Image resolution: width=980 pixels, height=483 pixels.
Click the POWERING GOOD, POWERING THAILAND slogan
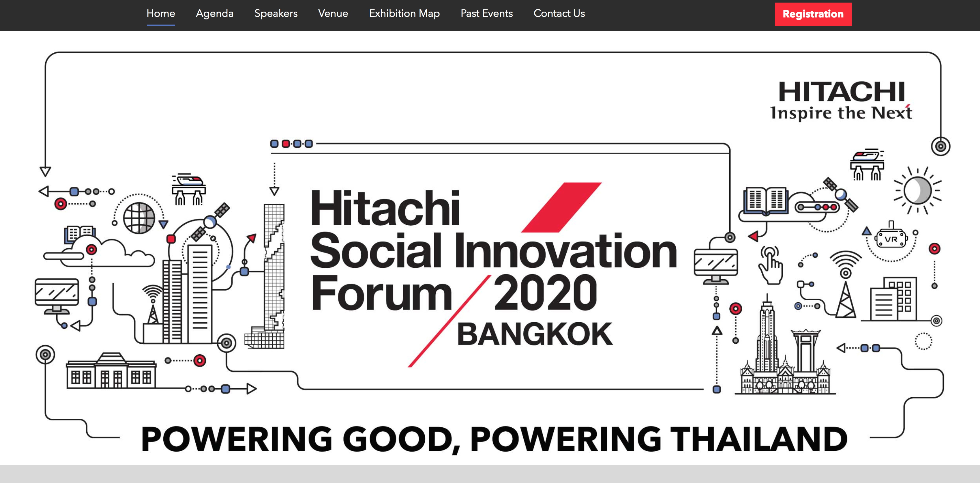[494, 439]
